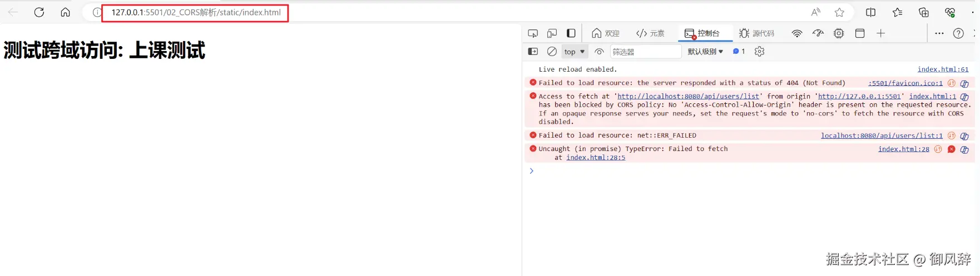Open the index.html:1 source link
Image resolution: width=980 pixels, height=276 pixels.
point(933,97)
